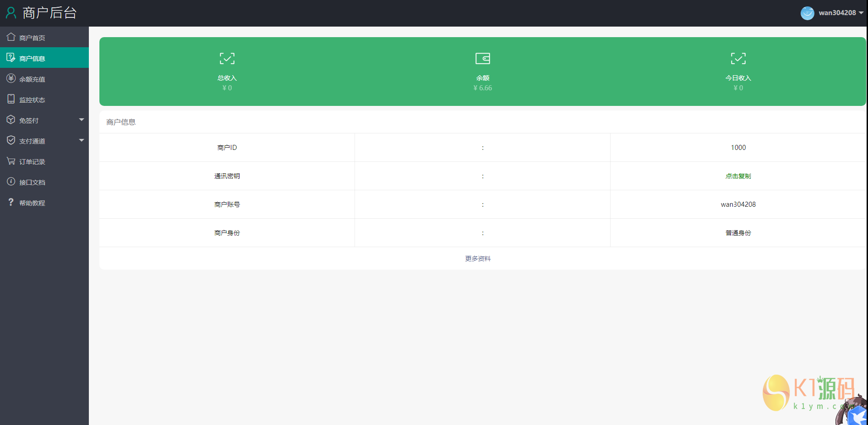Click the 通讯密钥 row label
Viewport: 868px width, 425px height.
click(x=227, y=176)
